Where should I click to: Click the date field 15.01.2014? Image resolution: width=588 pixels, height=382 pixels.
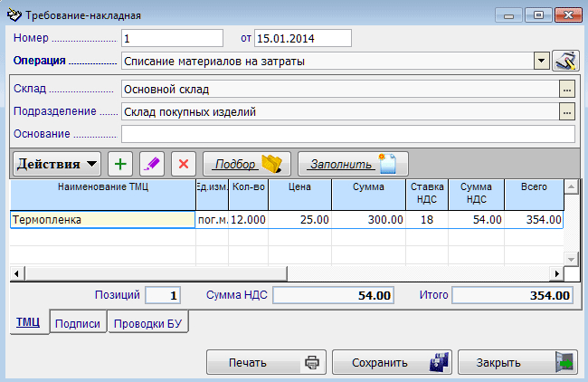point(303,38)
